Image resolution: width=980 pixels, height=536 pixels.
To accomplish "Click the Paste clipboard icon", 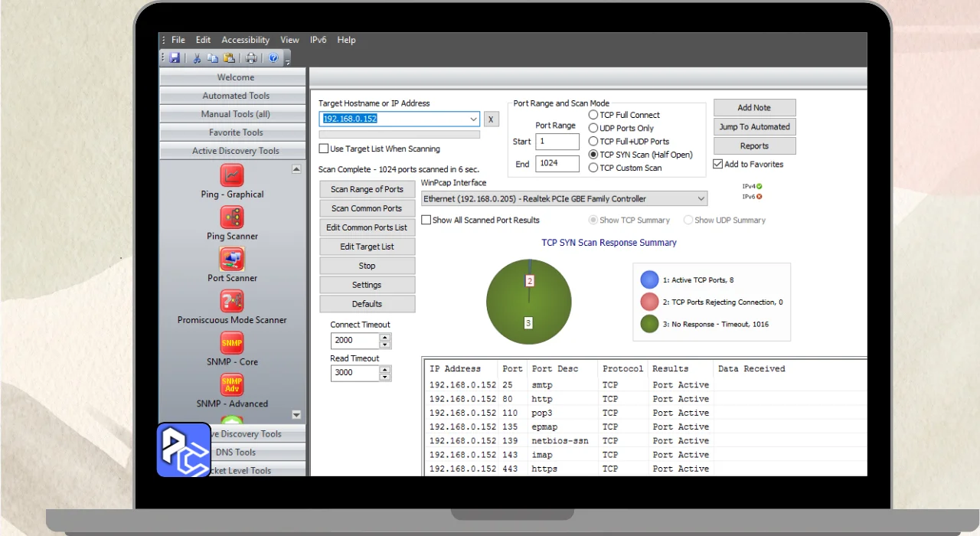I will point(228,58).
